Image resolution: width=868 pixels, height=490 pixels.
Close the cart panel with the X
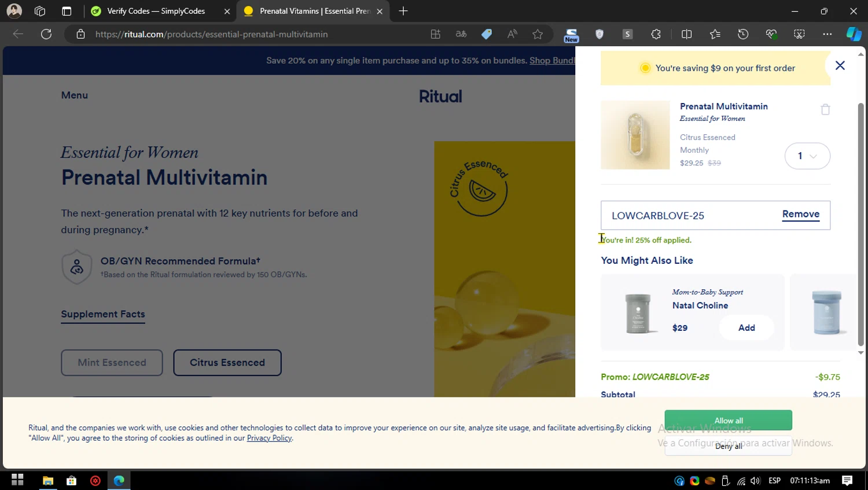point(840,65)
